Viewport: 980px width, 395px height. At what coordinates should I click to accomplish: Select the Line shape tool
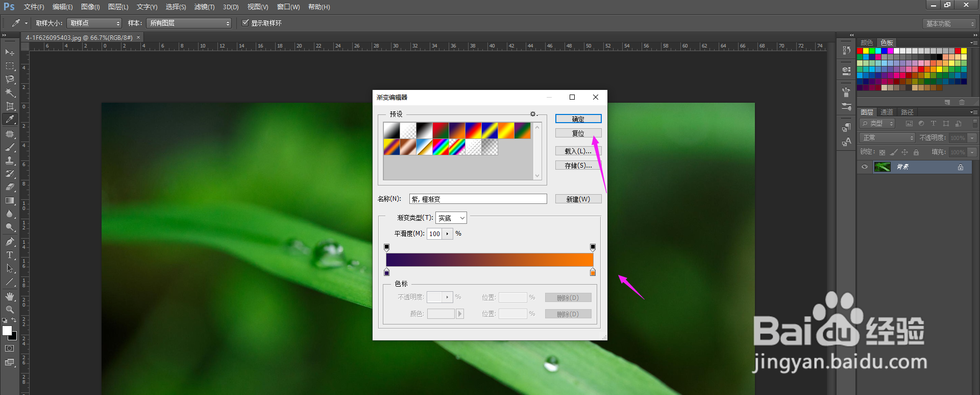(10, 282)
